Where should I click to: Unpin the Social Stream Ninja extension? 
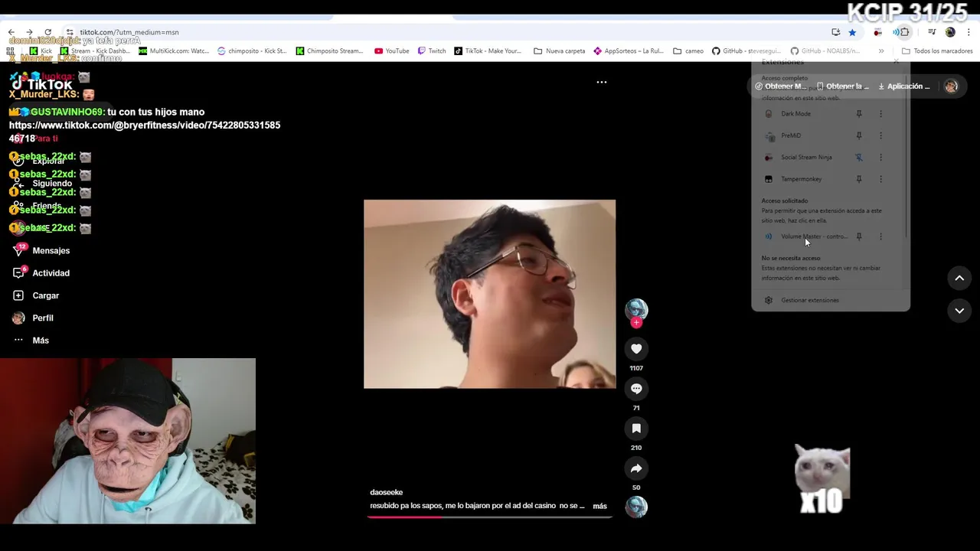tap(859, 158)
